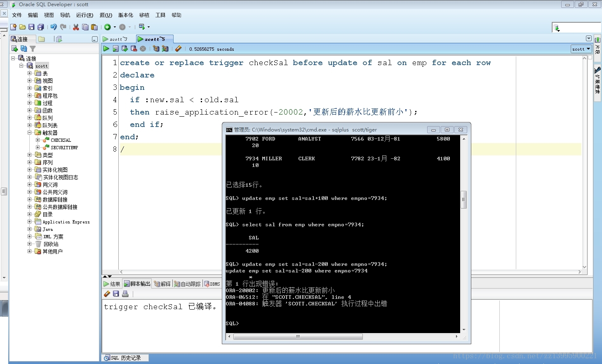Image resolution: width=602 pixels, height=364 pixels.
Task: Select the 解释 (Explain) output tab
Action: point(162,284)
